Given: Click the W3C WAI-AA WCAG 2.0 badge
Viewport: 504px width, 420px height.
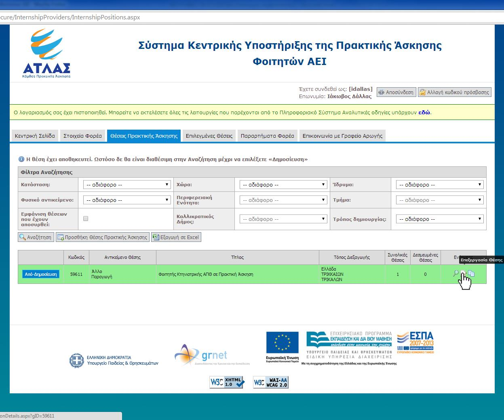Looking at the screenshot, I should pos(271,382).
